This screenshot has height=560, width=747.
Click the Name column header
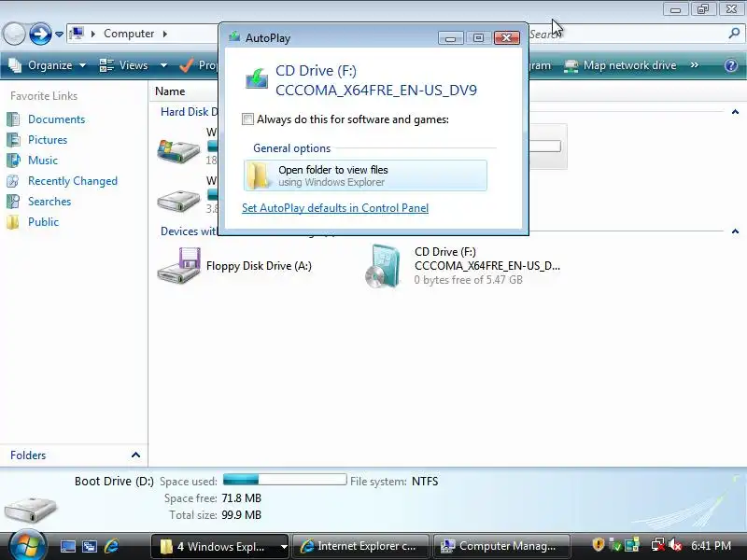[x=170, y=91]
